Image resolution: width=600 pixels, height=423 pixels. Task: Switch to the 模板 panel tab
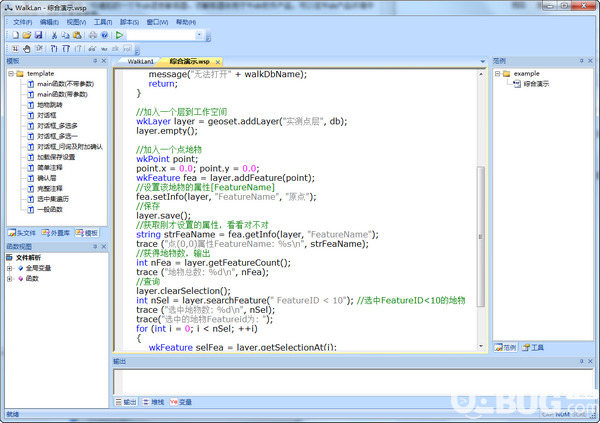(x=87, y=233)
